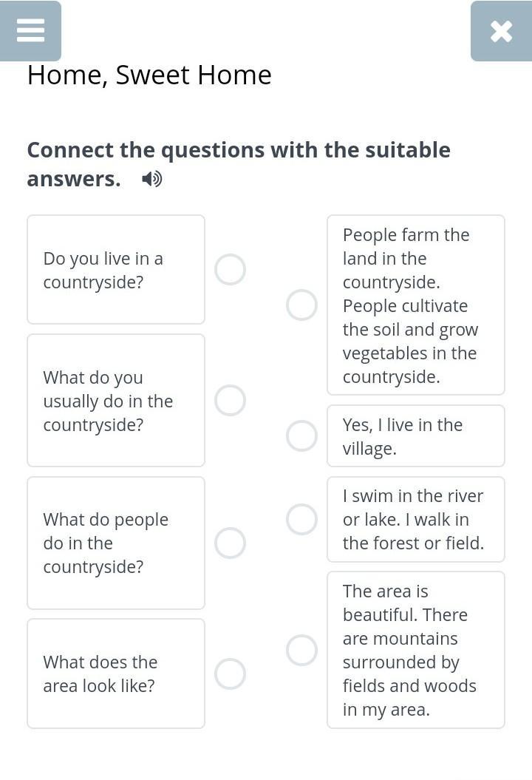Image resolution: width=532 pixels, height=780 pixels.
Task: Select connector for 'What does the area look like?'
Action: click(230, 674)
